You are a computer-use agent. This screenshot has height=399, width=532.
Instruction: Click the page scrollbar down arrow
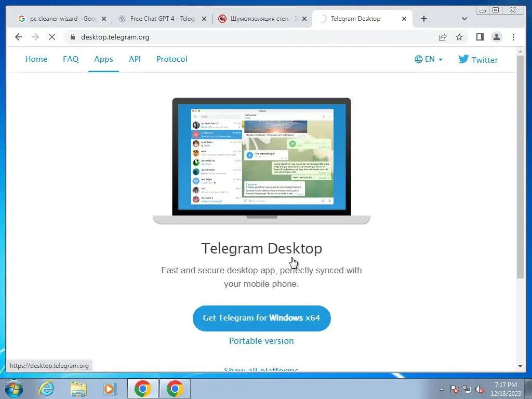click(x=521, y=366)
